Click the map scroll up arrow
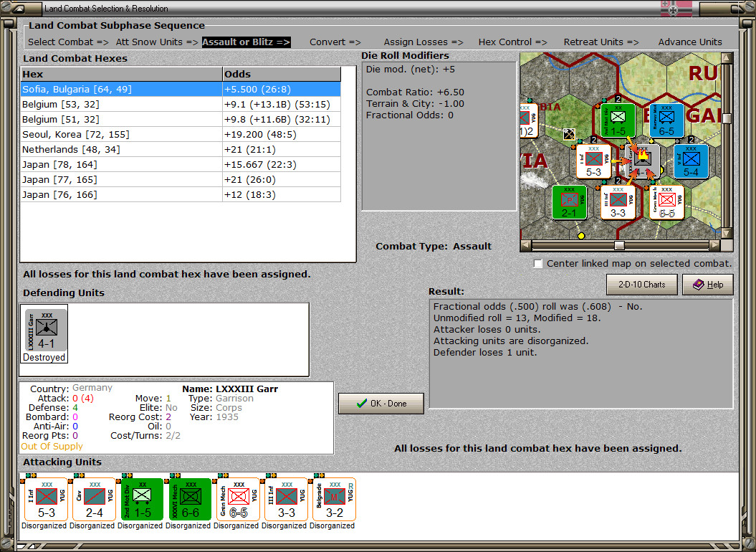The image size is (756, 552). tap(727, 58)
